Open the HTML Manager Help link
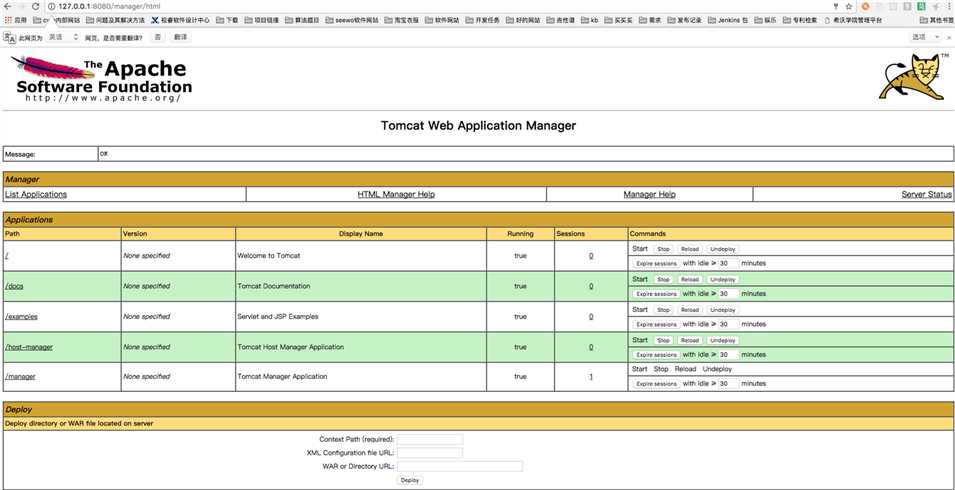 tap(396, 194)
